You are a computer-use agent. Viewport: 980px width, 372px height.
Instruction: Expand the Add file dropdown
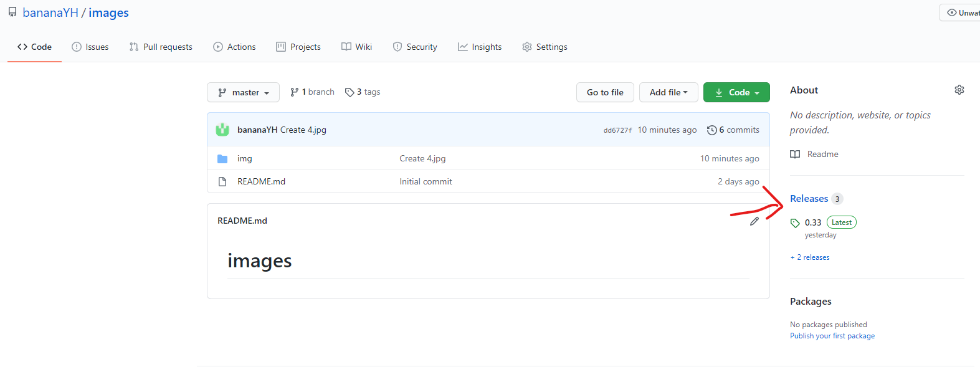tap(668, 92)
